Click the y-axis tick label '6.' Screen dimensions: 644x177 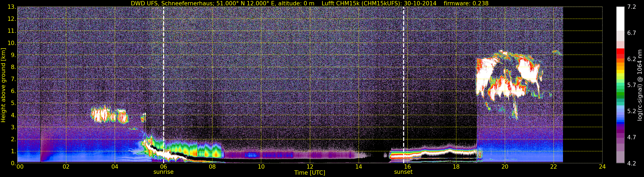[13, 91]
